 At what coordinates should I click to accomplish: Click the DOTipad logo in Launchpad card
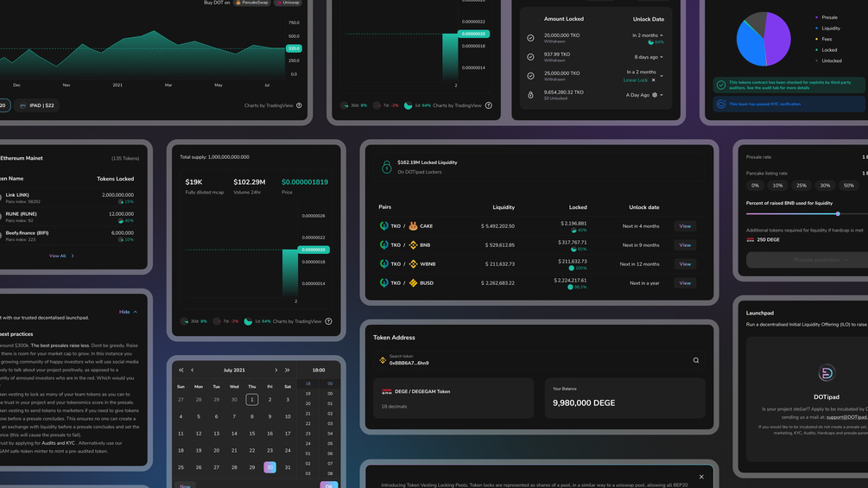click(826, 373)
